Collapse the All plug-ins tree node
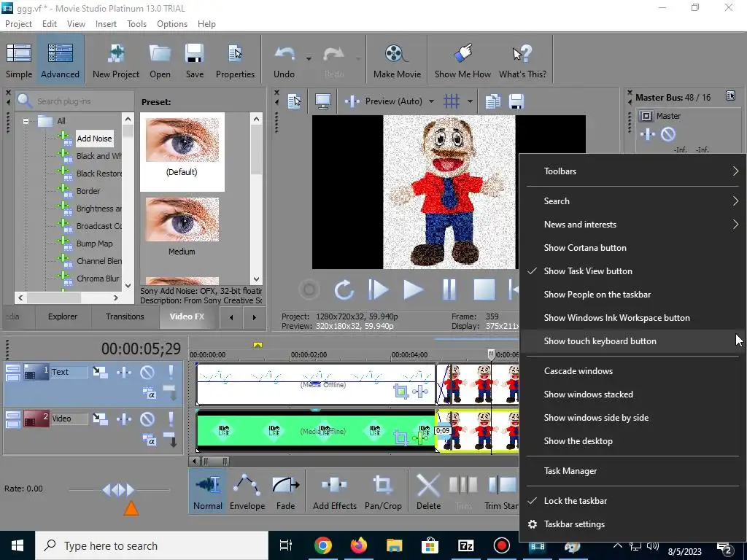Image resolution: width=747 pixels, height=560 pixels. (26, 121)
